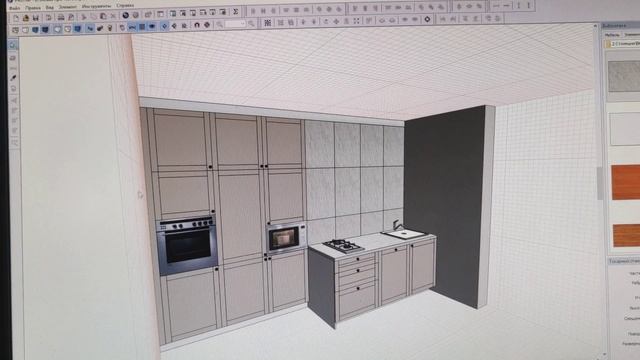
Task: Click the zoom out magnifier icon
Action: coord(220,24)
